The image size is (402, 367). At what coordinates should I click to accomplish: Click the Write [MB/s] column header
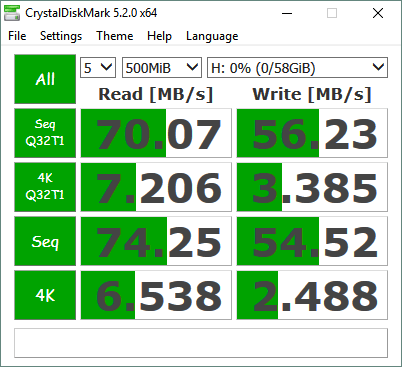click(312, 94)
